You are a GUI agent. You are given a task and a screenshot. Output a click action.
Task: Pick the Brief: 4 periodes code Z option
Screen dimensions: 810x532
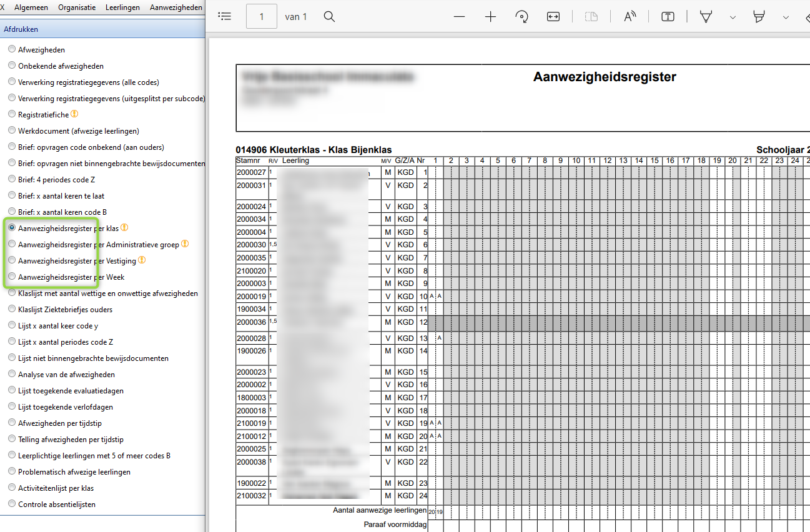tap(12, 179)
